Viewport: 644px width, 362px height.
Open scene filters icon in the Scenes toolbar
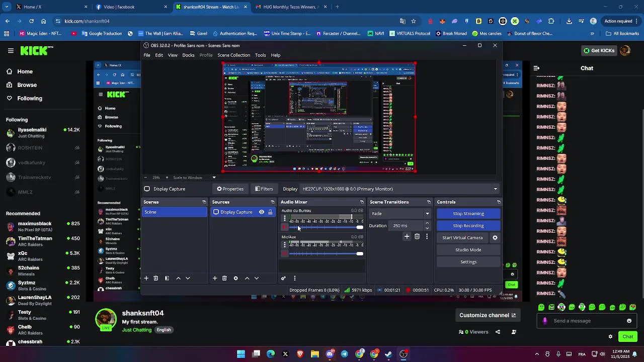tap(167, 278)
